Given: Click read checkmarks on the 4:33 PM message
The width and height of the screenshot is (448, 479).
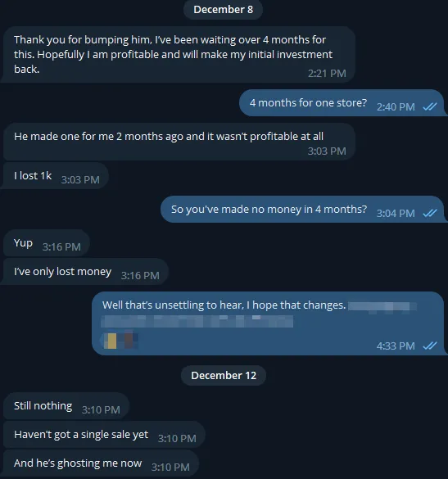Looking at the screenshot, I should (430, 346).
